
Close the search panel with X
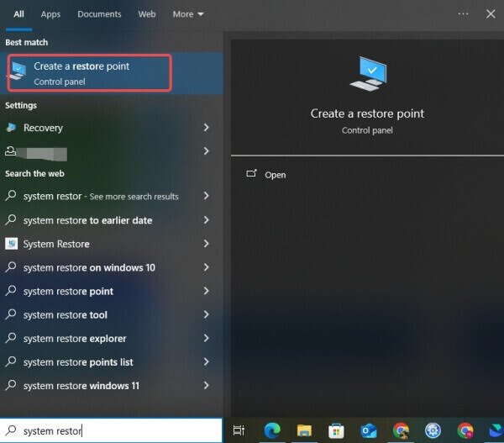491,13
